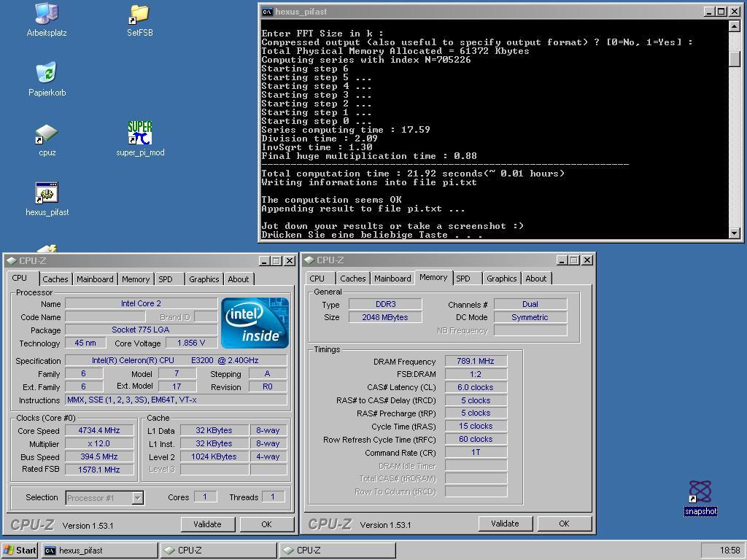Click the Core Speed value 4734.4 MHz
This screenshot has height=560, width=747.
pos(99,430)
